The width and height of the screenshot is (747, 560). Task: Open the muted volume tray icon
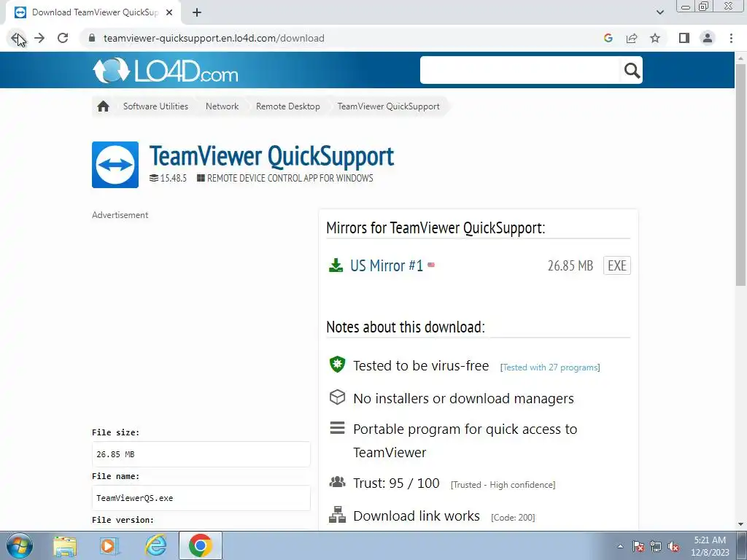pos(673,546)
